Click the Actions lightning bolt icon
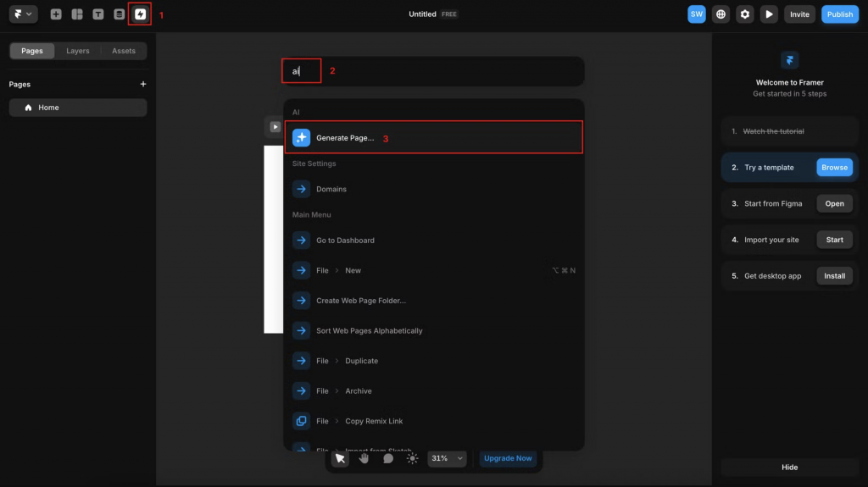This screenshot has width=868, height=487. tap(140, 14)
